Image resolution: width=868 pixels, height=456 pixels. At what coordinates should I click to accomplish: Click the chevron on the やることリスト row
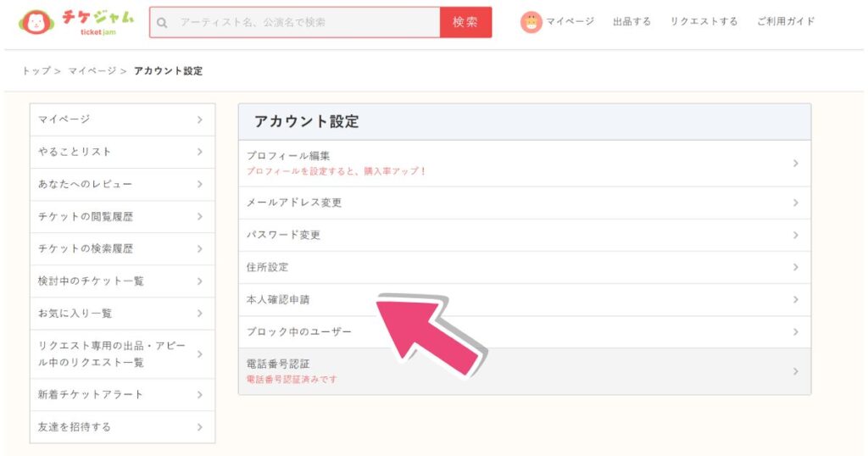point(200,153)
